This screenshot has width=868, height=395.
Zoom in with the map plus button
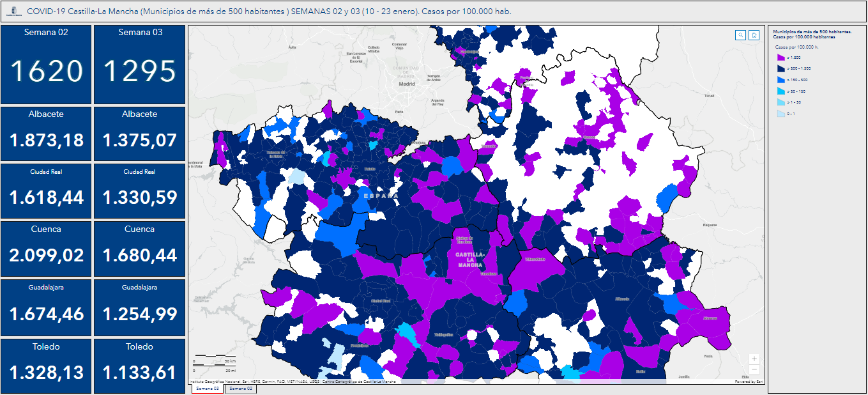[754, 359]
